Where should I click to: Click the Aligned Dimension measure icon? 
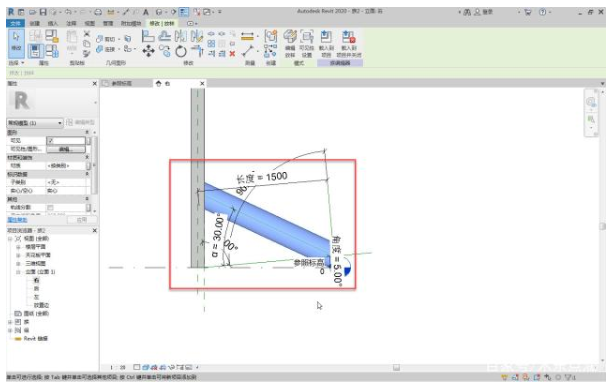(x=247, y=36)
